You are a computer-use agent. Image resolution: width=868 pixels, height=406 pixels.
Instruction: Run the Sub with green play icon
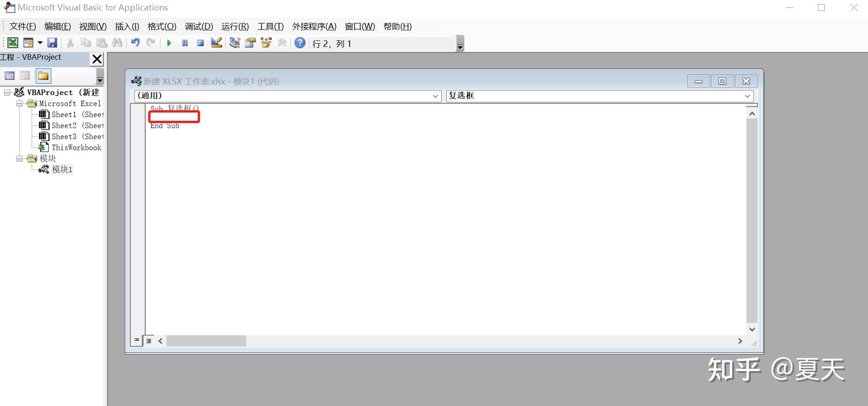pos(169,43)
